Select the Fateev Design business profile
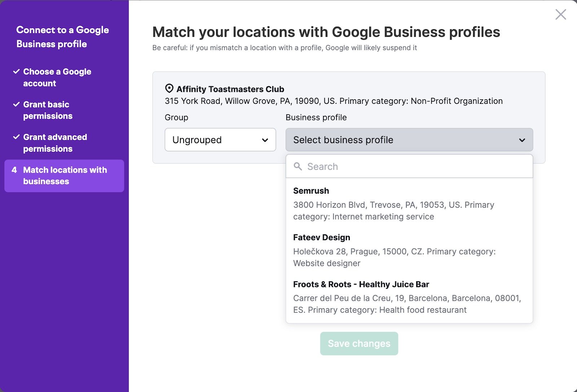577x392 pixels. point(393,250)
